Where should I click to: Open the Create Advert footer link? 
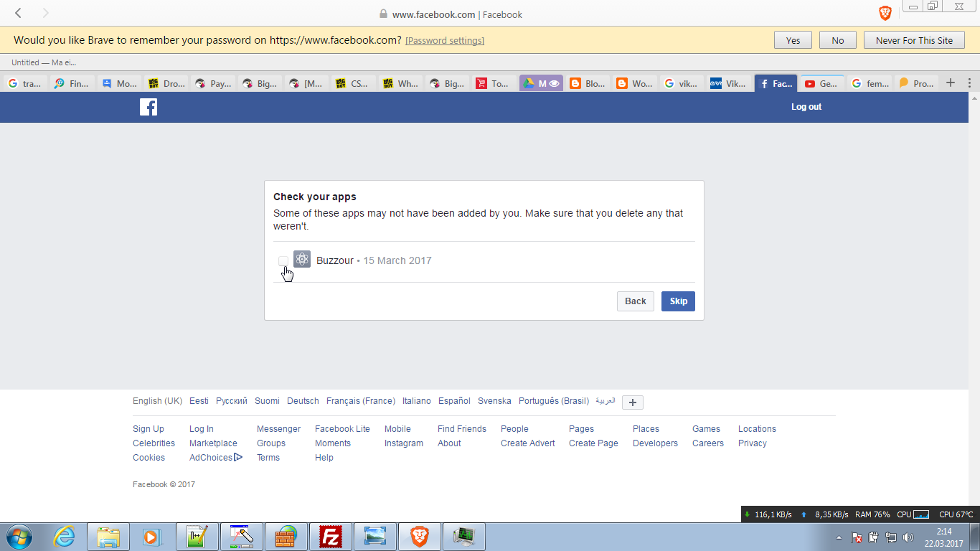528,443
